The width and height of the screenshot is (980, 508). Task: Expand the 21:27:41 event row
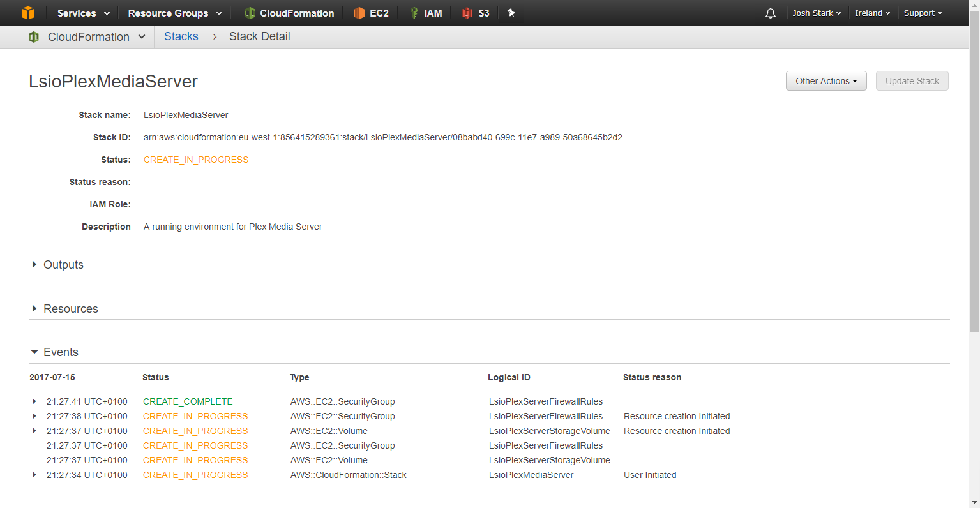tap(34, 401)
